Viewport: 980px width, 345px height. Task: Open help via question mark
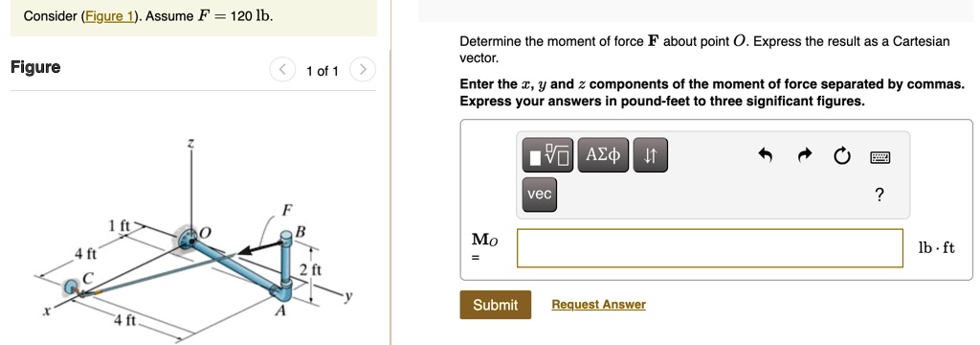coord(880,195)
